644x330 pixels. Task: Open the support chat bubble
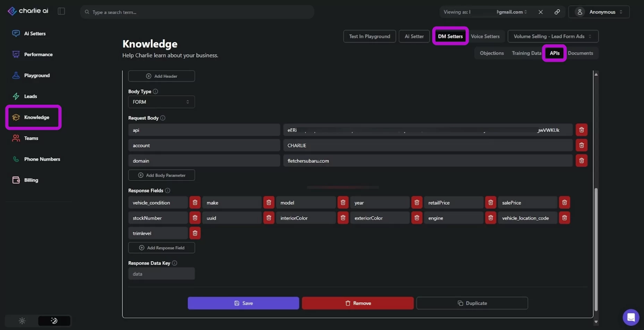[631, 317]
